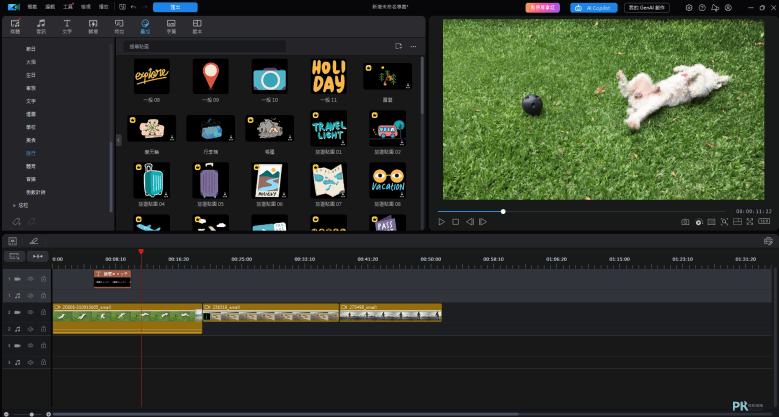Click the colorful gradient promo button
The width and height of the screenshot is (779, 417).
tap(543, 7)
